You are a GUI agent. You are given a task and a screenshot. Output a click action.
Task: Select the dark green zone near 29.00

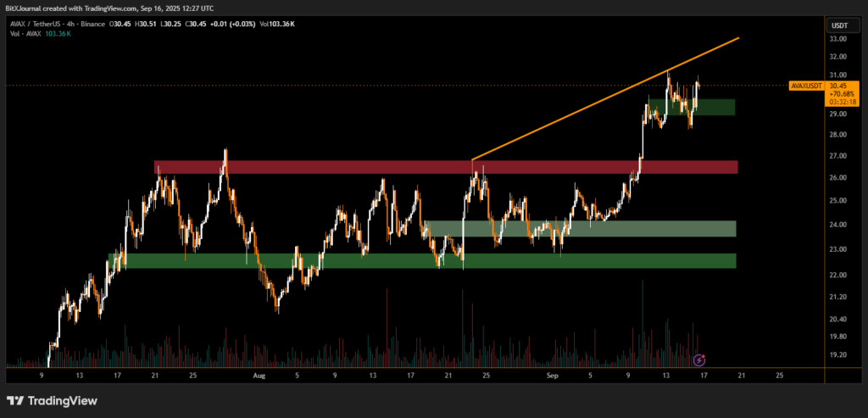(691, 107)
